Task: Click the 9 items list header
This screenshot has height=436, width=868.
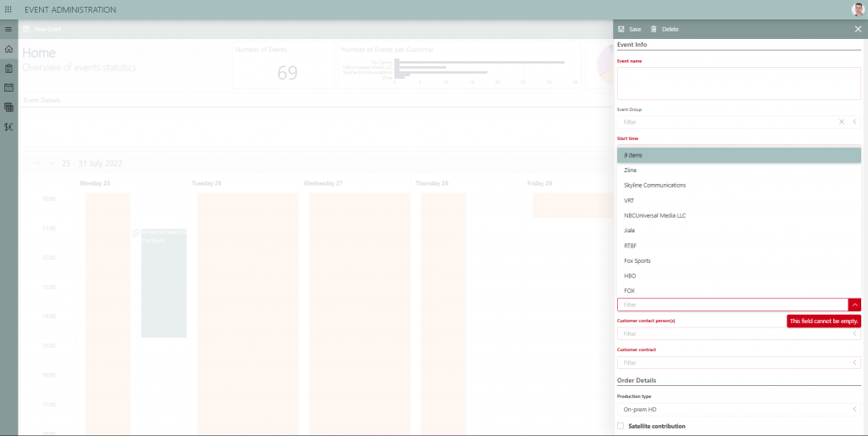Action: pyautogui.click(x=739, y=156)
